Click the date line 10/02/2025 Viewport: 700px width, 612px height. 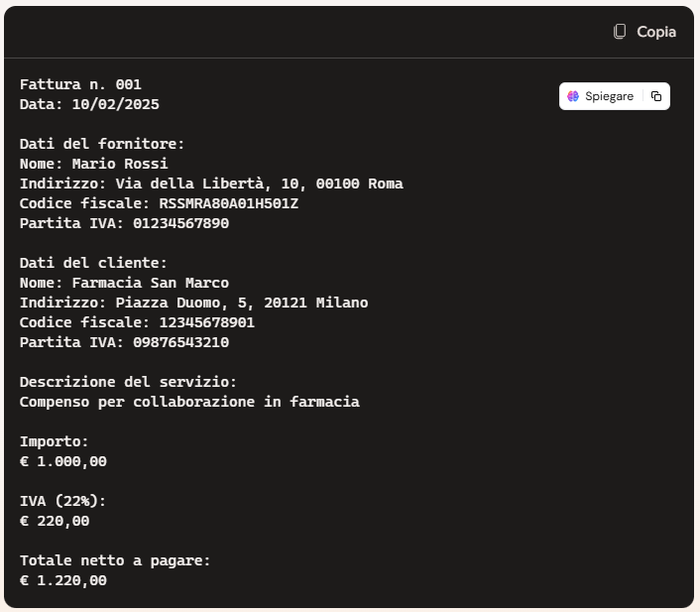pyautogui.click(x=89, y=104)
